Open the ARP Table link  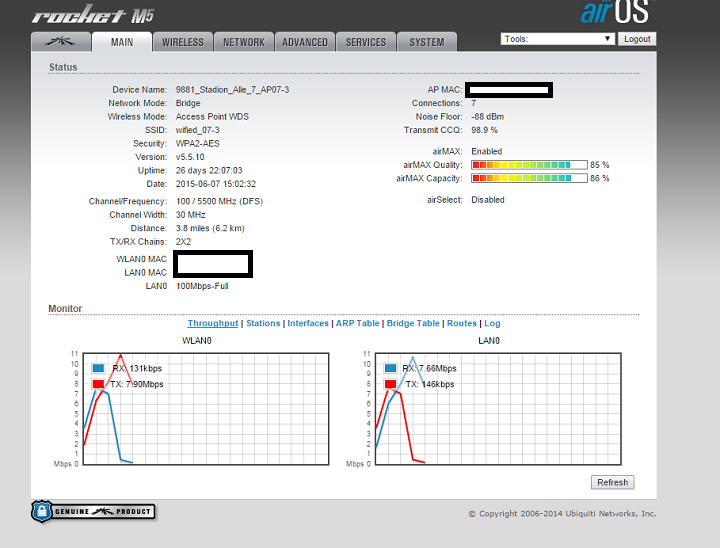click(x=357, y=323)
